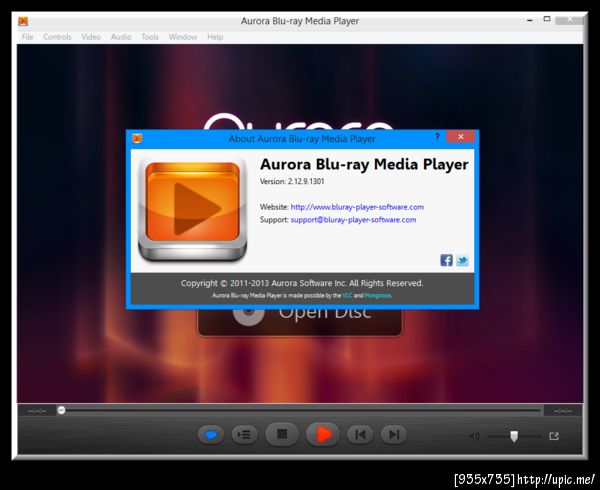Open the Video menu
This screenshot has height=490, width=600.
point(91,37)
